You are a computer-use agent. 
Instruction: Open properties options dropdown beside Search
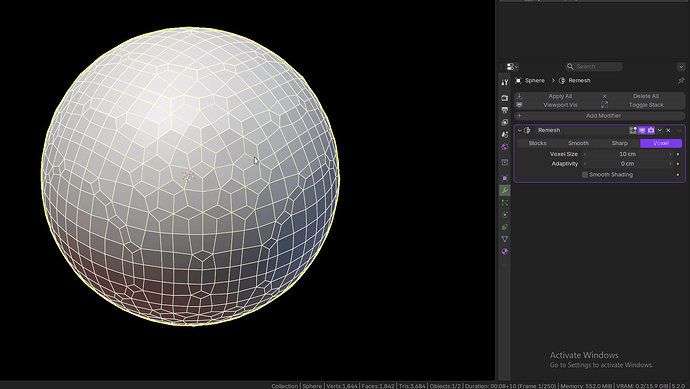(x=681, y=67)
